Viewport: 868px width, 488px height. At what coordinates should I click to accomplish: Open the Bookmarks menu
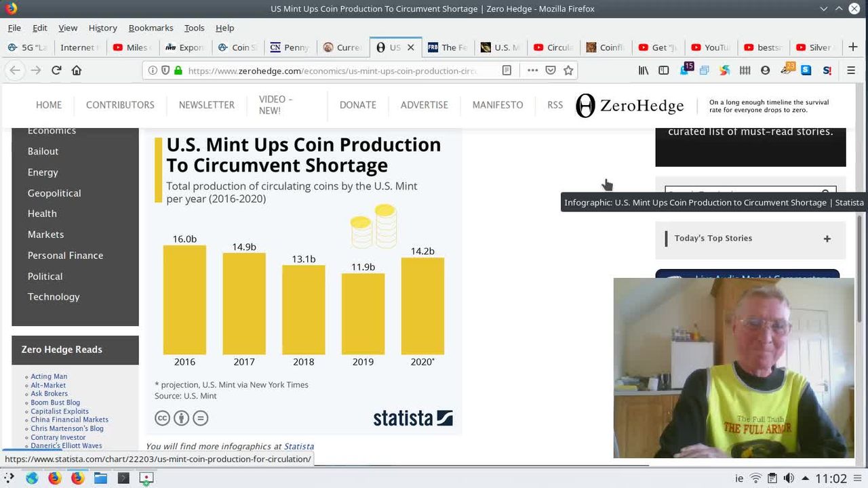tap(151, 28)
